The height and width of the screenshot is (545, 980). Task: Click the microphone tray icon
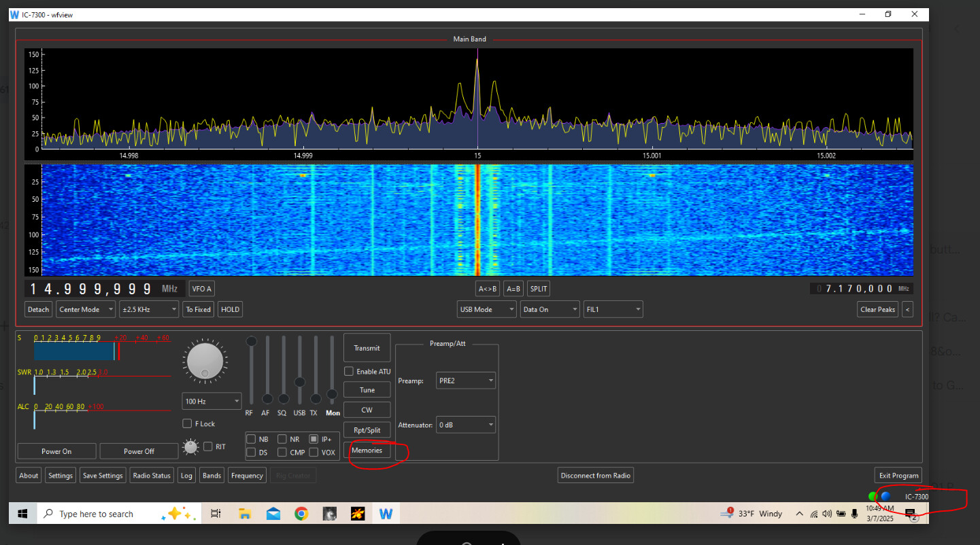pos(854,514)
